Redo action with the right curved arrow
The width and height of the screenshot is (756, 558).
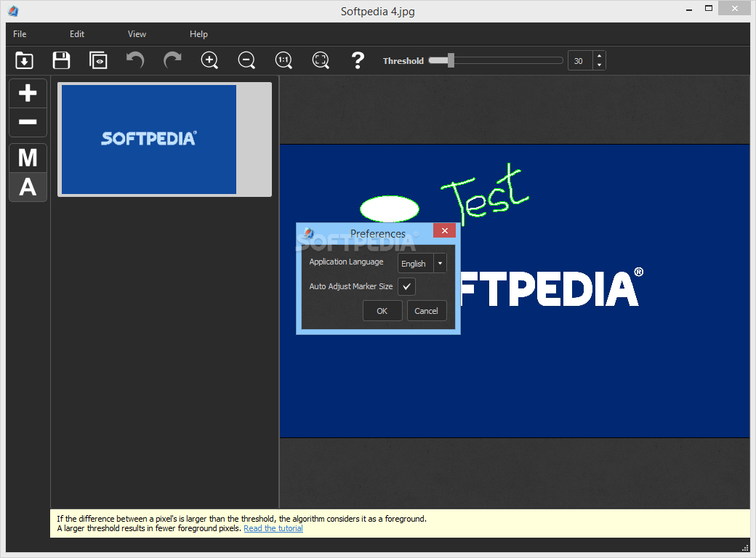tap(172, 61)
